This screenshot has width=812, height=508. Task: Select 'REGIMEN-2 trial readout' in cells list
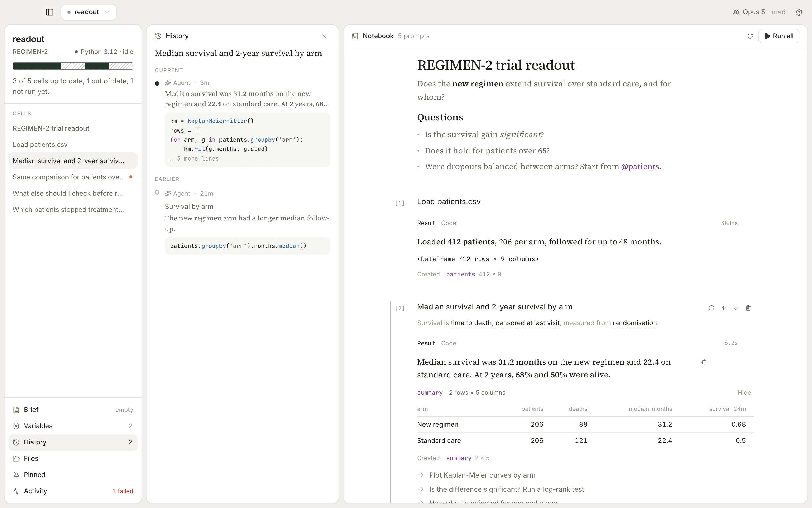tap(73, 128)
